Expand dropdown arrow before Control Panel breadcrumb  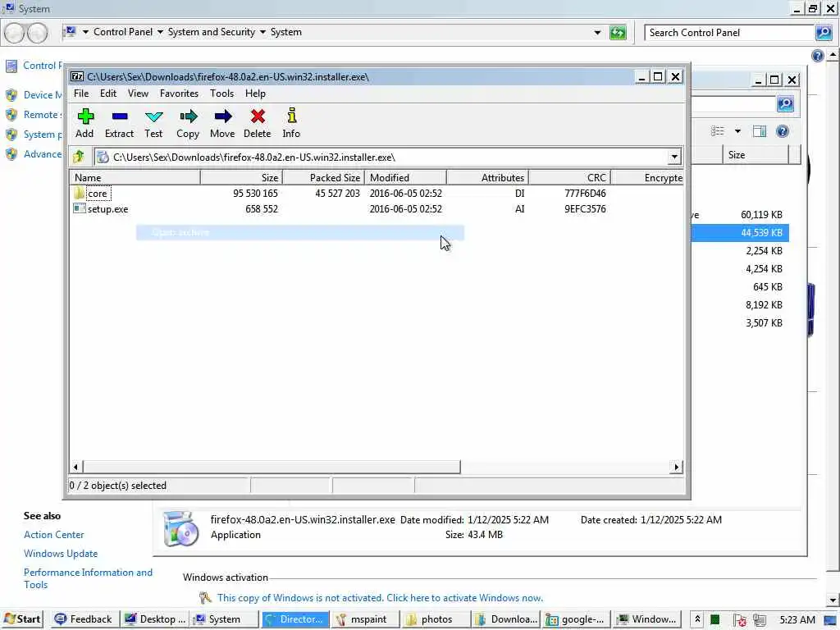tap(85, 32)
